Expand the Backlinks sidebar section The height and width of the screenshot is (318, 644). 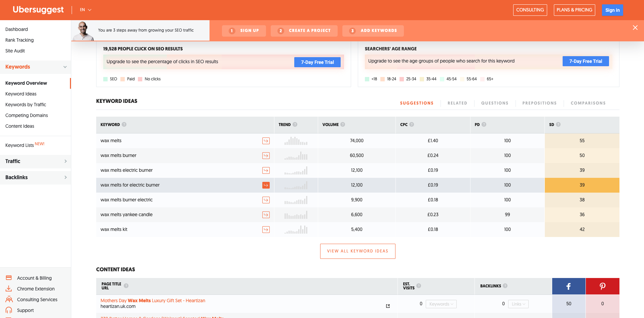click(x=65, y=177)
